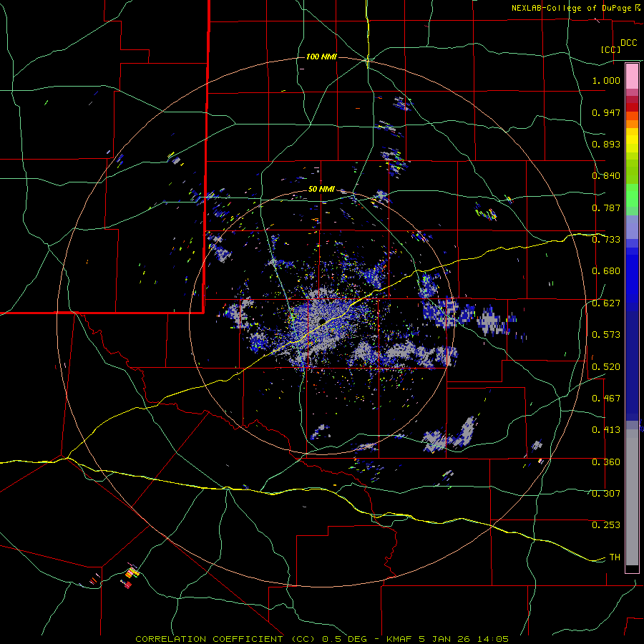Click the 0.680 scale value
644x644 pixels.
coord(606,271)
